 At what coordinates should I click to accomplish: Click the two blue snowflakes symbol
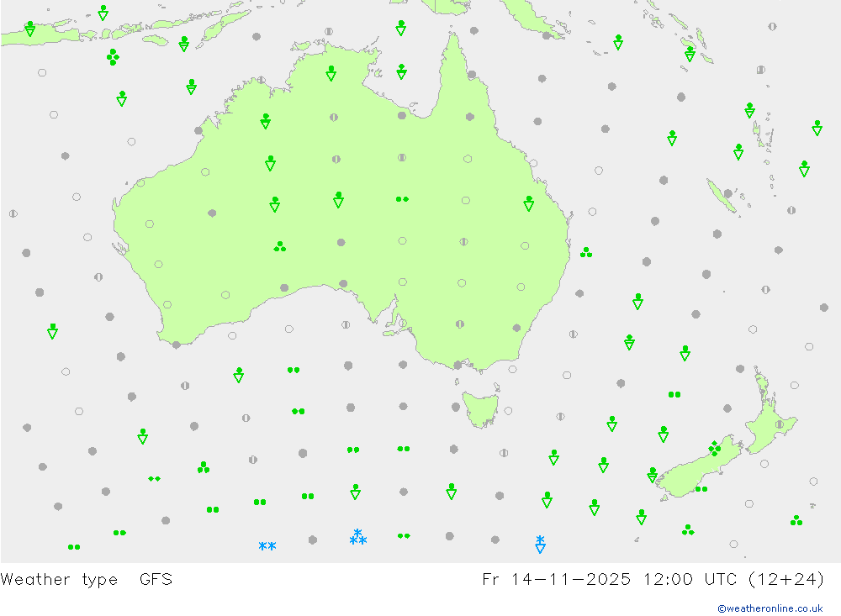click(267, 546)
